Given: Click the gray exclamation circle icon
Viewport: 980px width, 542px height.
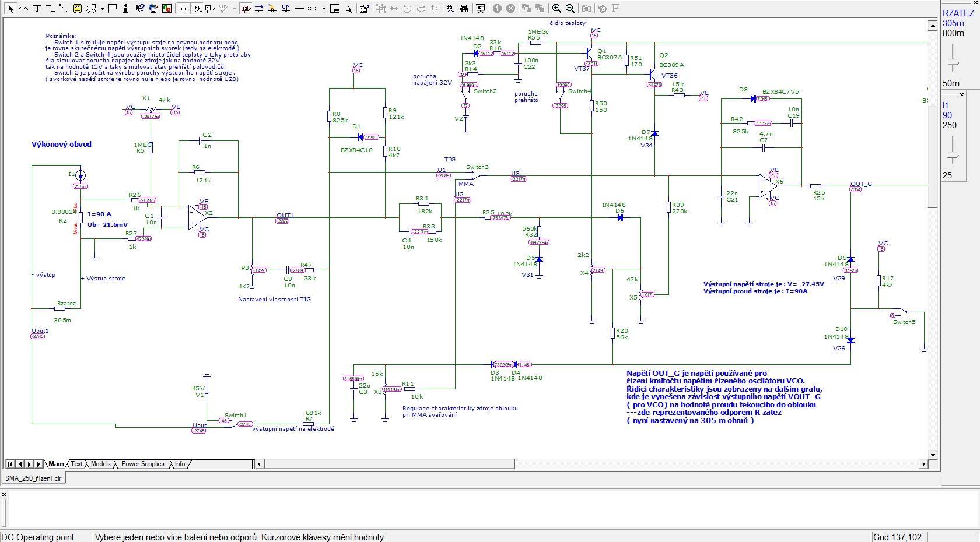Looking at the screenshot, I should pyautogui.click(x=497, y=9).
